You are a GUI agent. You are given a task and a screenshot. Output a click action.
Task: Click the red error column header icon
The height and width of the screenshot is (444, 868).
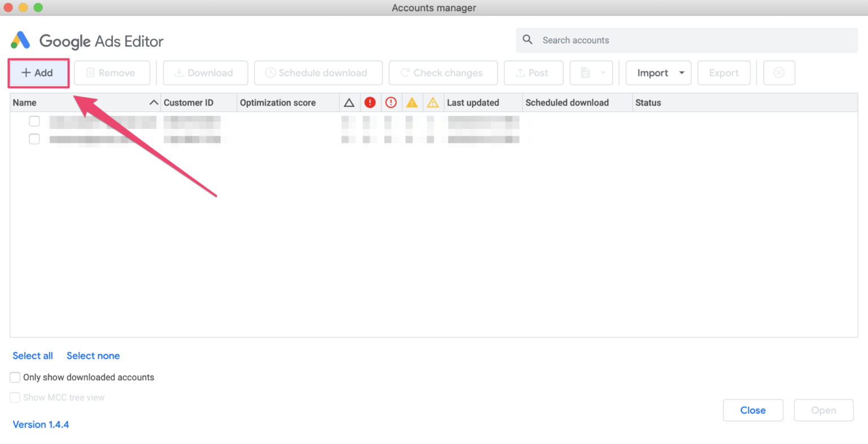point(370,102)
